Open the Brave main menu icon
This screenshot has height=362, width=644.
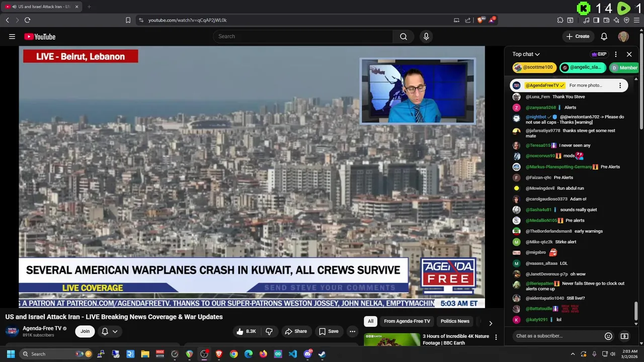[x=636, y=20]
